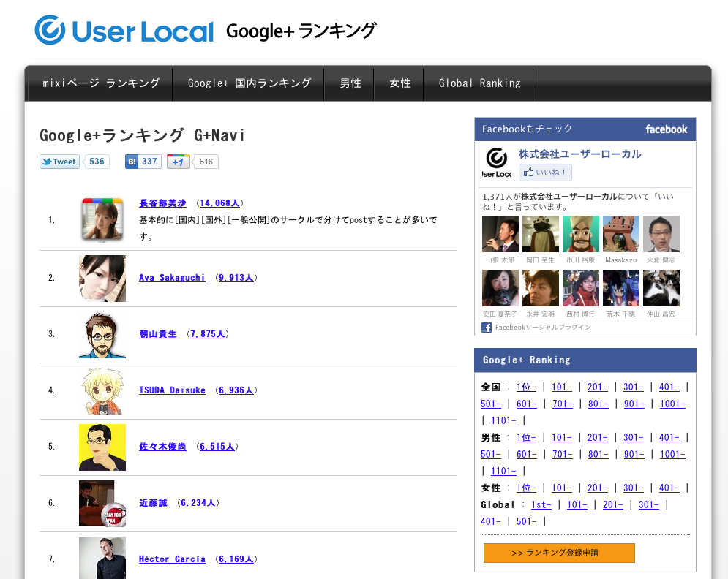
Task: Click the 6,234人 follower count link
Action: tap(198, 503)
